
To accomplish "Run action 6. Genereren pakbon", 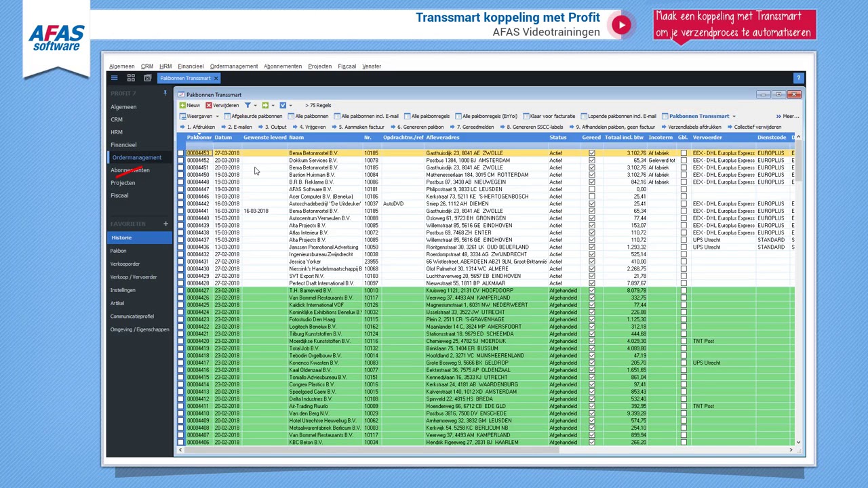I will pyautogui.click(x=417, y=127).
